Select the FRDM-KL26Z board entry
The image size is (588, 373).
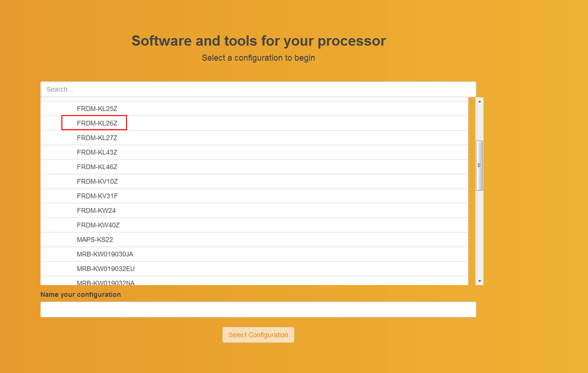pyautogui.click(x=254, y=123)
